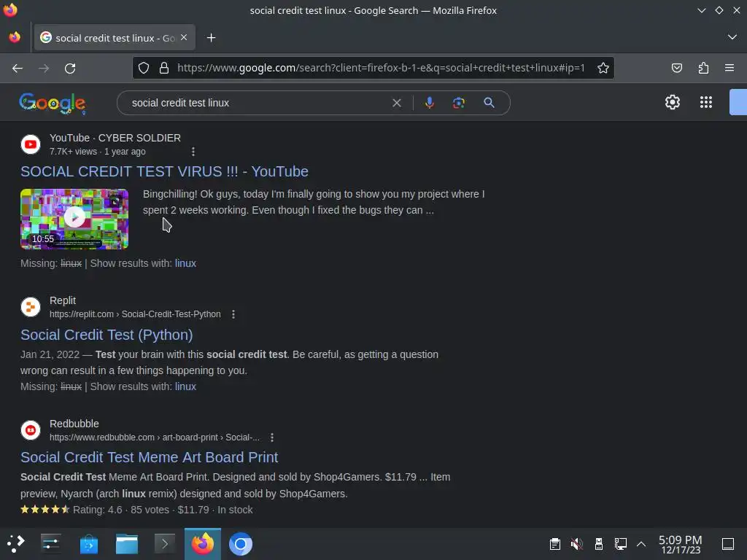
Task: Show results with linux under YouTube result
Action: 185,263
